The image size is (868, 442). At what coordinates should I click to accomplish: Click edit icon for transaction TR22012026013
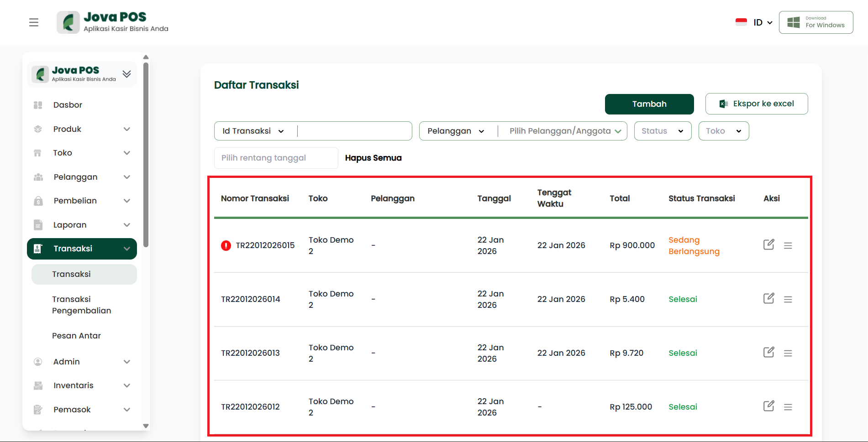tap(768, 352)
